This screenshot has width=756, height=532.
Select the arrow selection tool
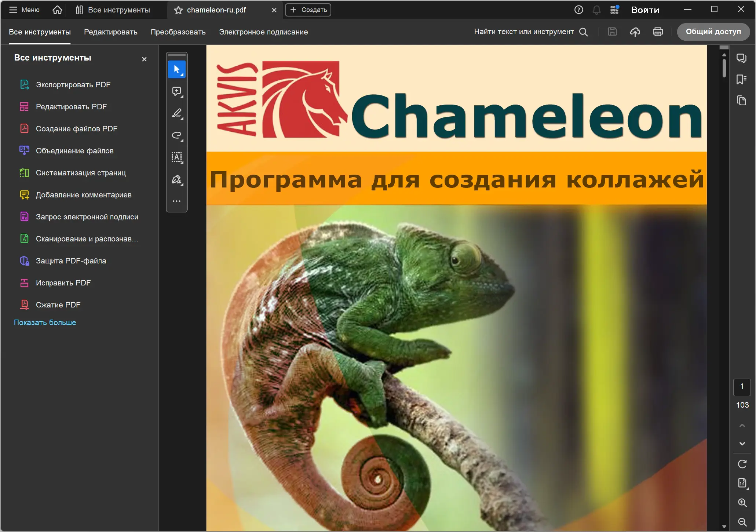176,69
